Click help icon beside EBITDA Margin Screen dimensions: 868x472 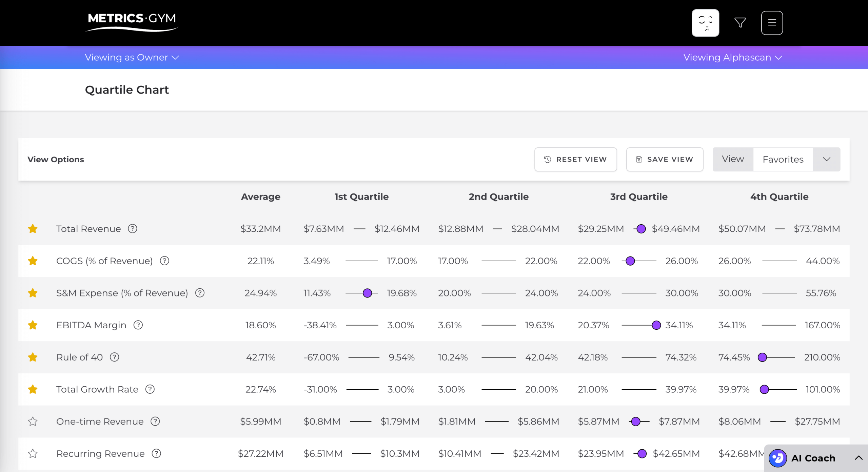138,325
